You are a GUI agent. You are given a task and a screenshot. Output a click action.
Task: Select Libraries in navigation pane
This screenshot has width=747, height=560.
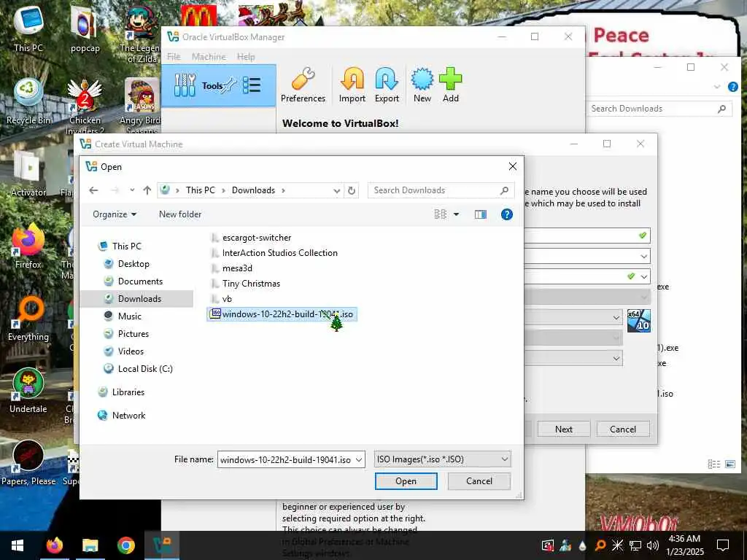128,392
